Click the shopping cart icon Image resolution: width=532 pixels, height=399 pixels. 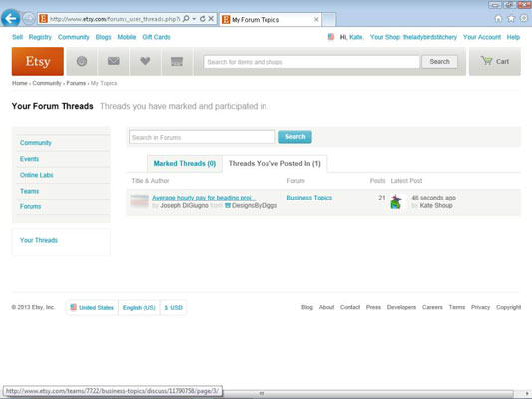(x=486, y=61)
